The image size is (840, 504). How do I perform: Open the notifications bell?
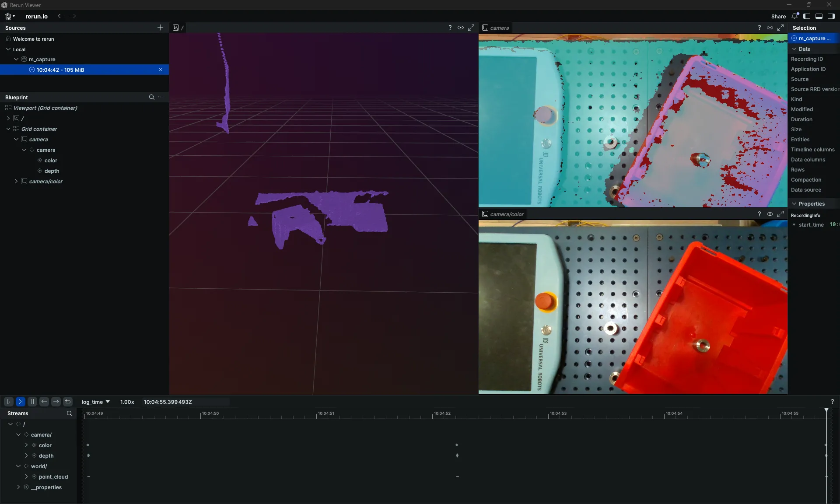coord(795,16)
